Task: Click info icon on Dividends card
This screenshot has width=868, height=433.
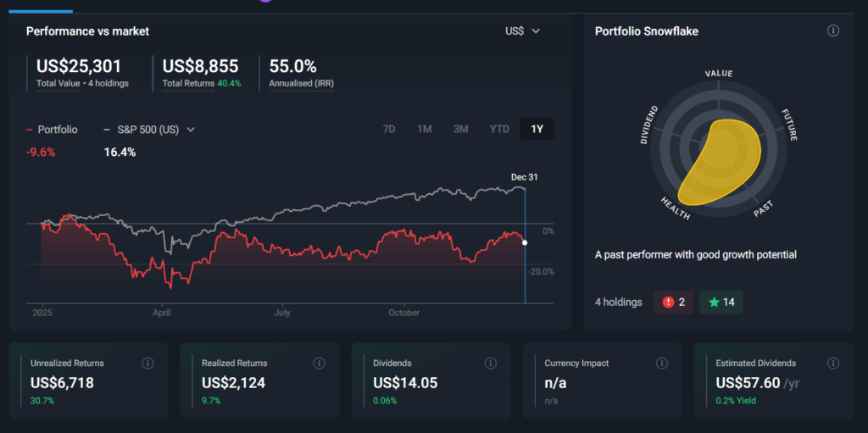Action: tap(490, 364)
